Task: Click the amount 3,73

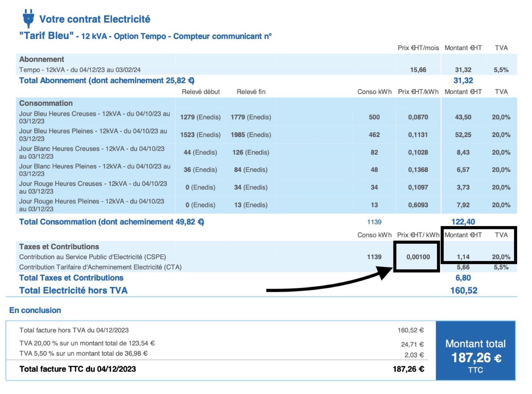Action: pos(463,187)
